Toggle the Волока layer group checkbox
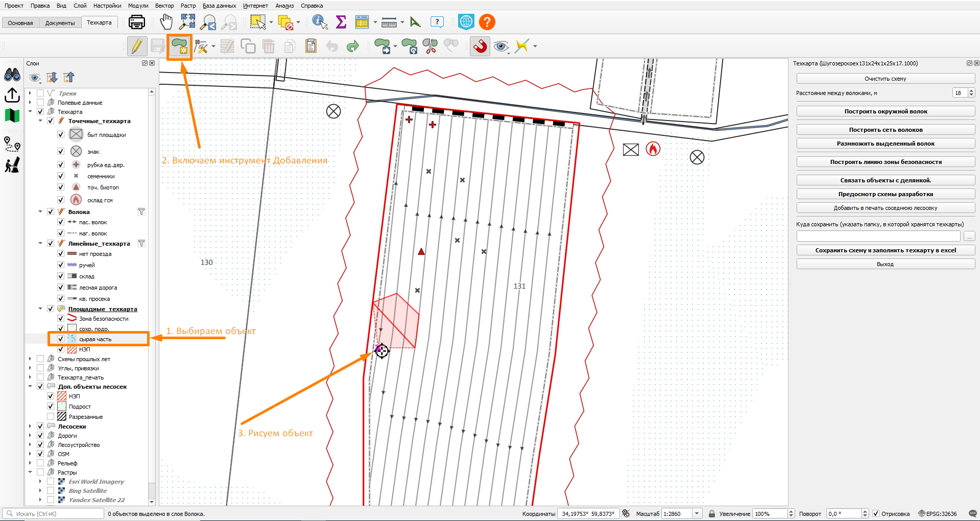Image resolution: width=980 pixels, height=521 pixels. (x=51, y=211)
